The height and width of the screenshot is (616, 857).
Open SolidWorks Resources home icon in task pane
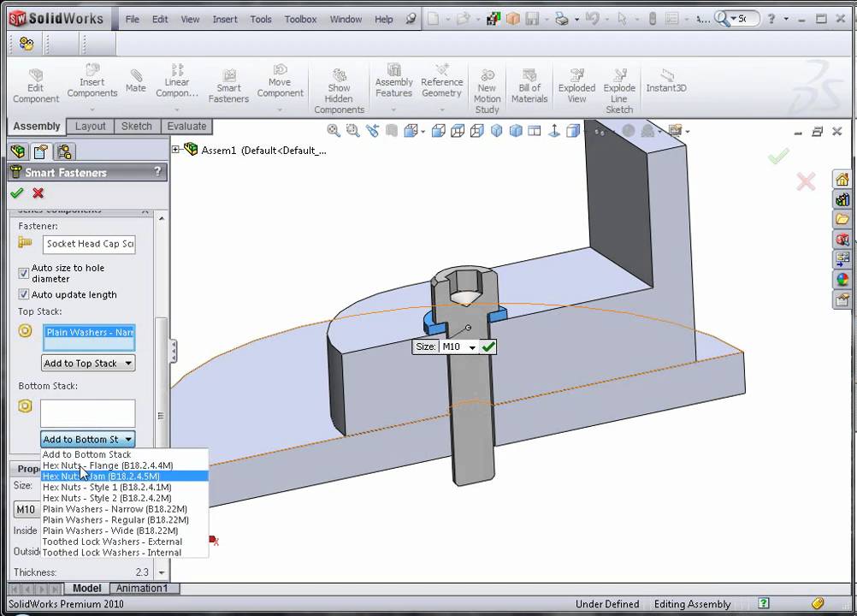click(x=842, y=180)
